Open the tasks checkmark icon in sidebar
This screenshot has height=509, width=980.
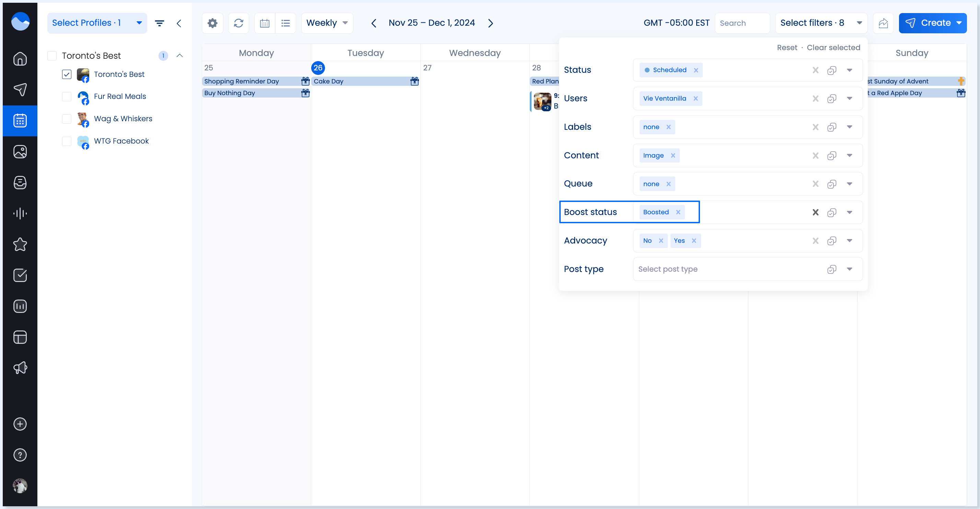[20, 275]
